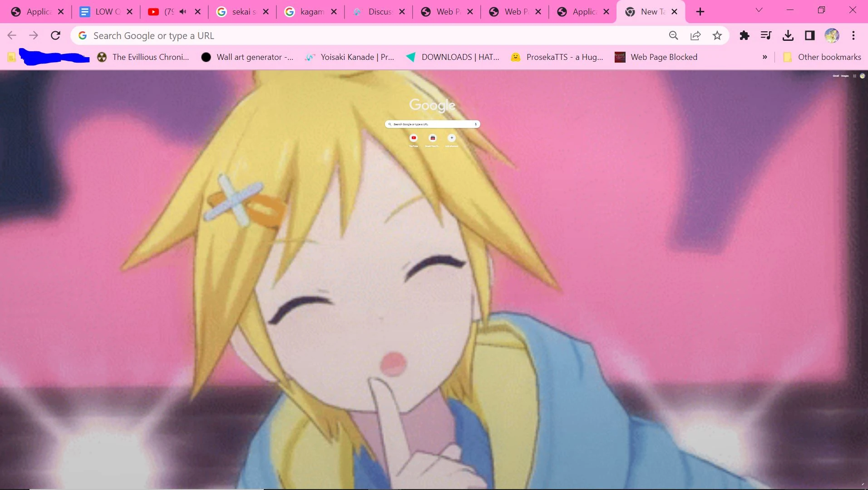Click the Google apps grid launcher
The image size is (868, 490).
(x=854, y=76)
